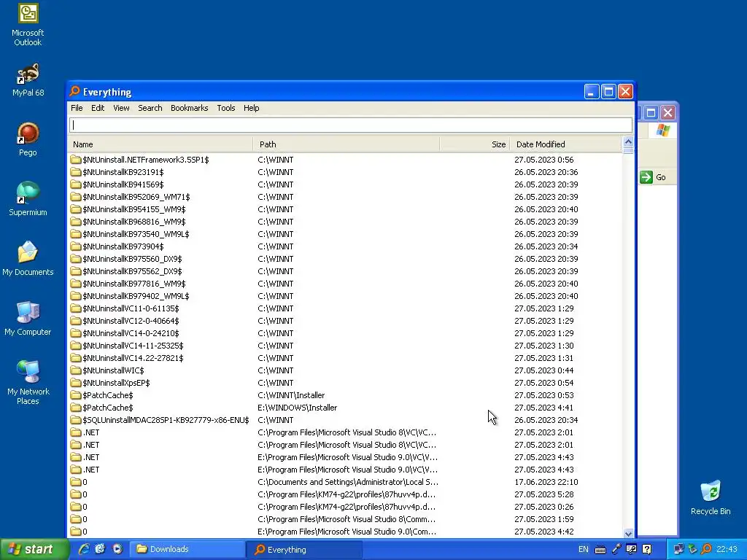
Task: Sort by the Name column header
Action: pos(160,144)
